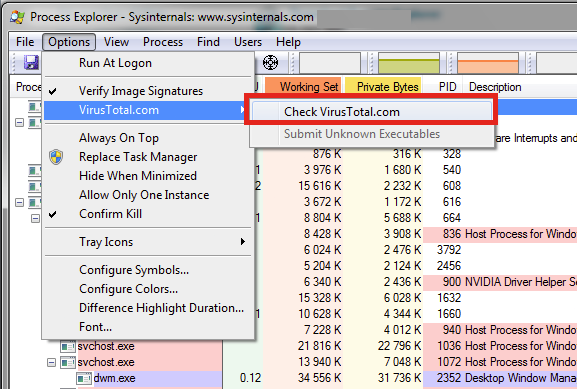
Task: Click the icon of the svchost.exe PID 1036 row
Action: (68, 346)
